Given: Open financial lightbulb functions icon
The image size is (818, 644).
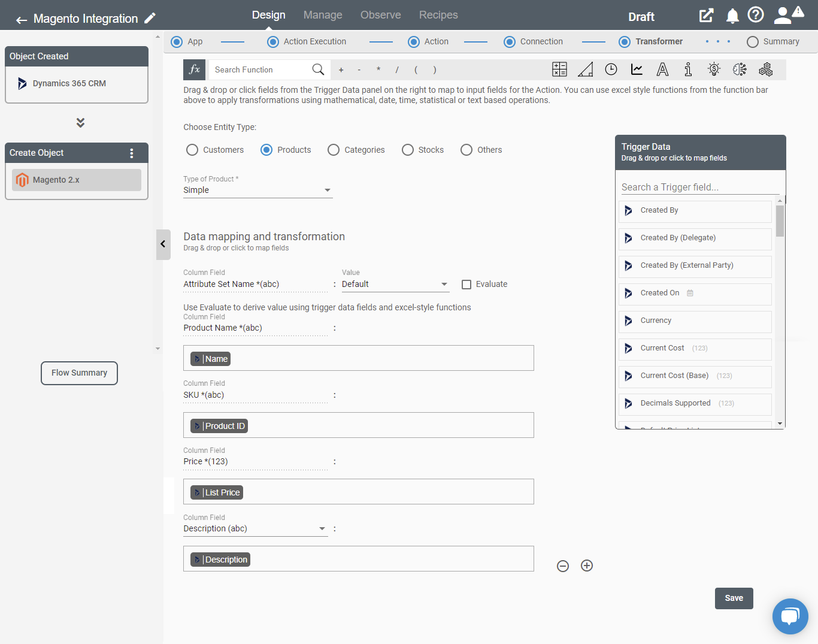Looking at the screenshot, I should tap(714, 69).
